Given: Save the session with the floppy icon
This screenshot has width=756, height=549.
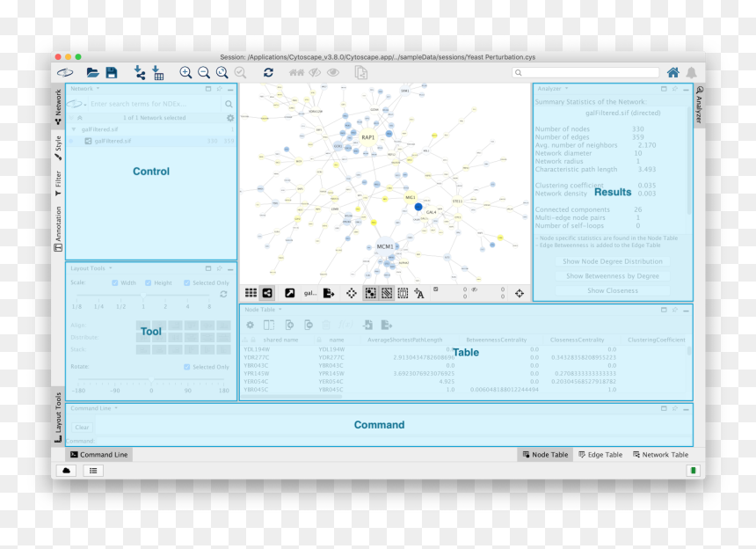Looking at the screenshot, I should [112, 73].
